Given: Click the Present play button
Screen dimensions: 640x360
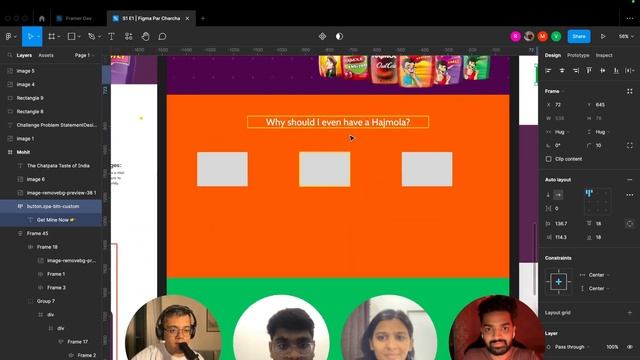Looking at the screenshot, I should [603, 36].
